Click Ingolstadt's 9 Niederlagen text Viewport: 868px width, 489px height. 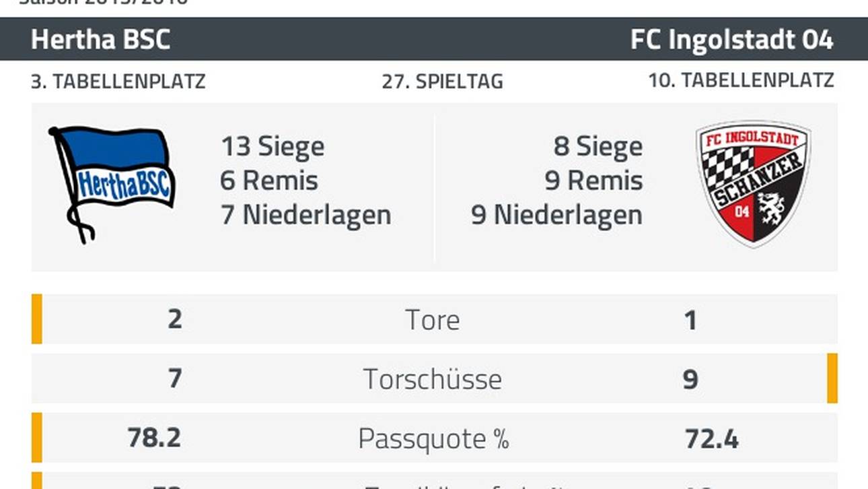coord(557,215)
